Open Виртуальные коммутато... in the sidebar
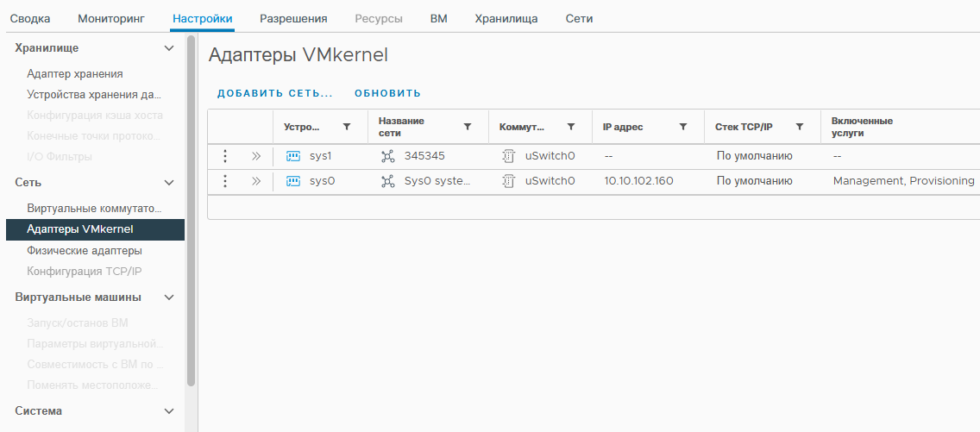The image size is (980, 432). [94, 208]
